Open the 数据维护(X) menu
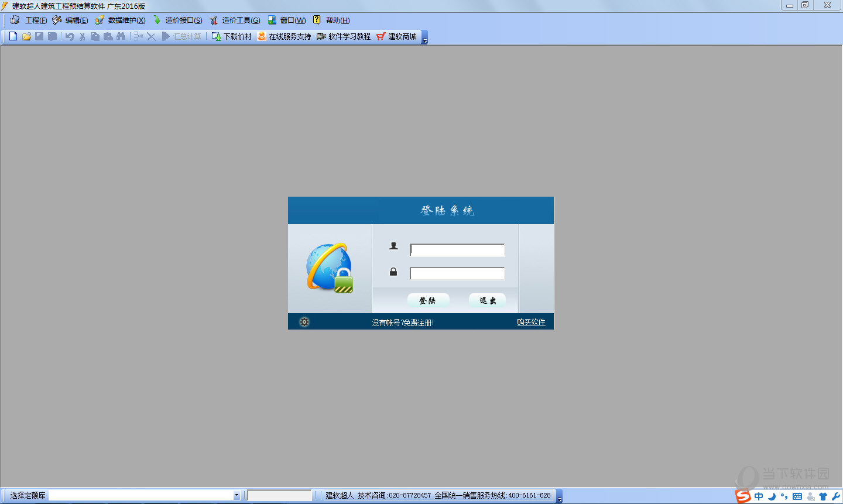The width and height of the screenshot is (843, 504). [x=120, y=20]
